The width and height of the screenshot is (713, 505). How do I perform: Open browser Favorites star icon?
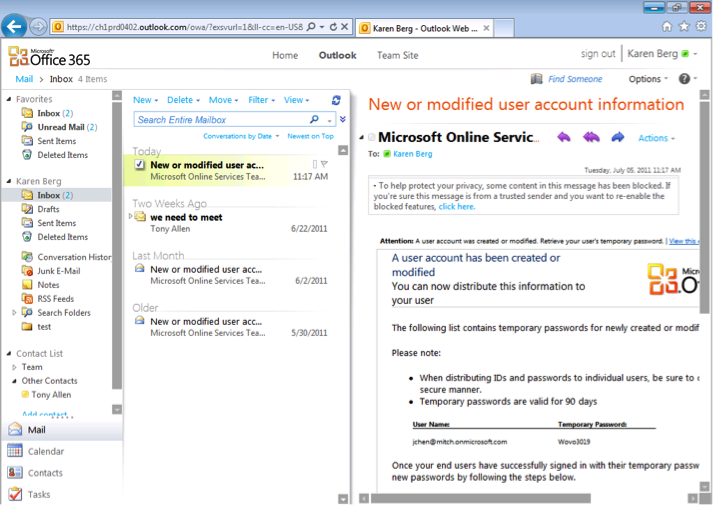[684, 26]
